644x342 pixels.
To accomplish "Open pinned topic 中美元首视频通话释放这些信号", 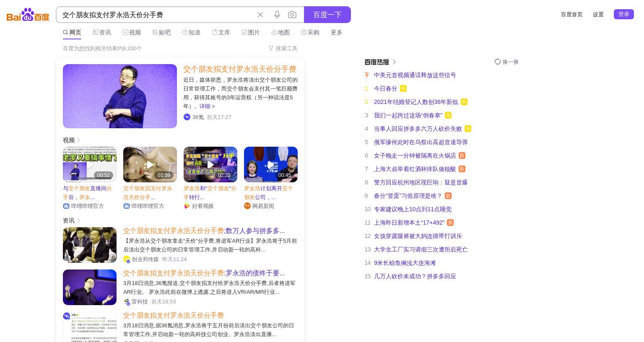I will pyautogui.click(x=415, y=75).
